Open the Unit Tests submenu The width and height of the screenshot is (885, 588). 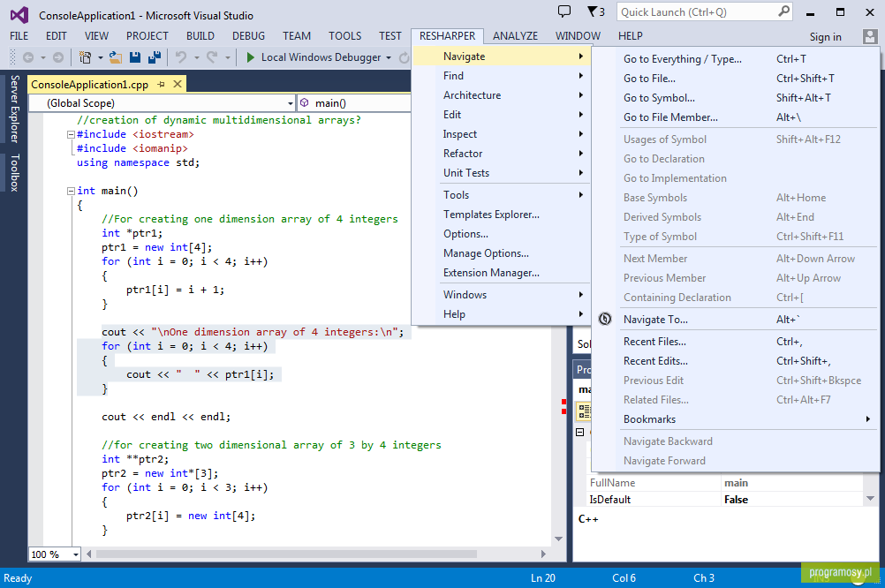pyautogui.click(x=501, y=173)
